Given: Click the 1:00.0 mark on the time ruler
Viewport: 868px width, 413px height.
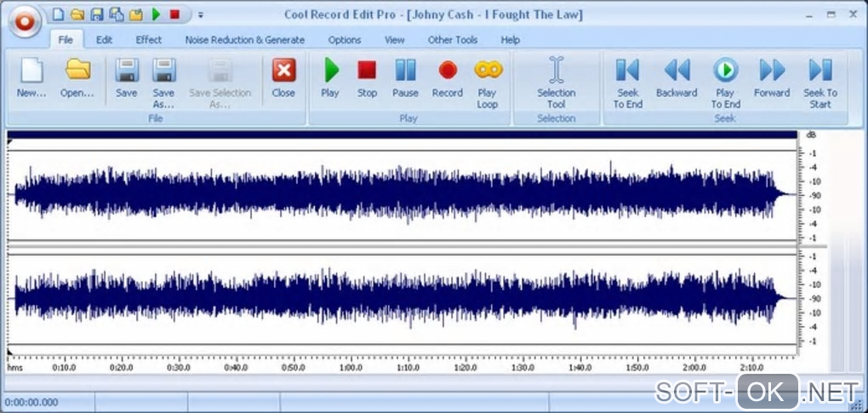Looking at the screenshot, I should click(x=351, y=366).
